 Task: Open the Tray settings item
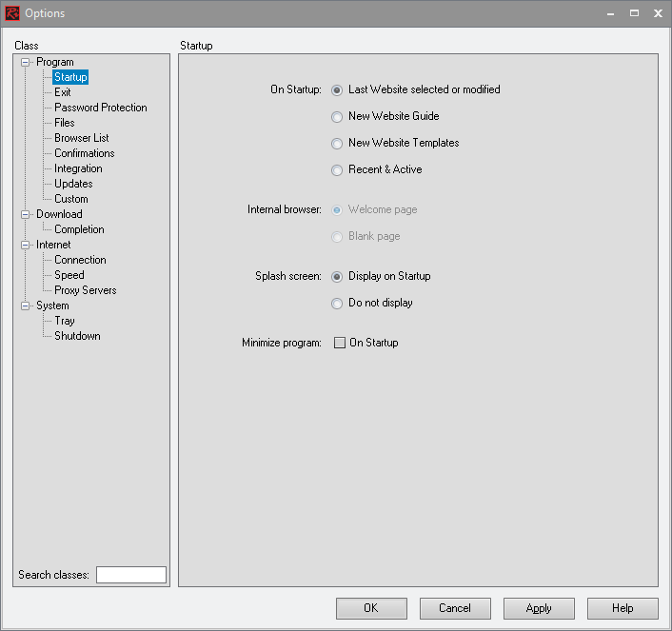[64, 321]
